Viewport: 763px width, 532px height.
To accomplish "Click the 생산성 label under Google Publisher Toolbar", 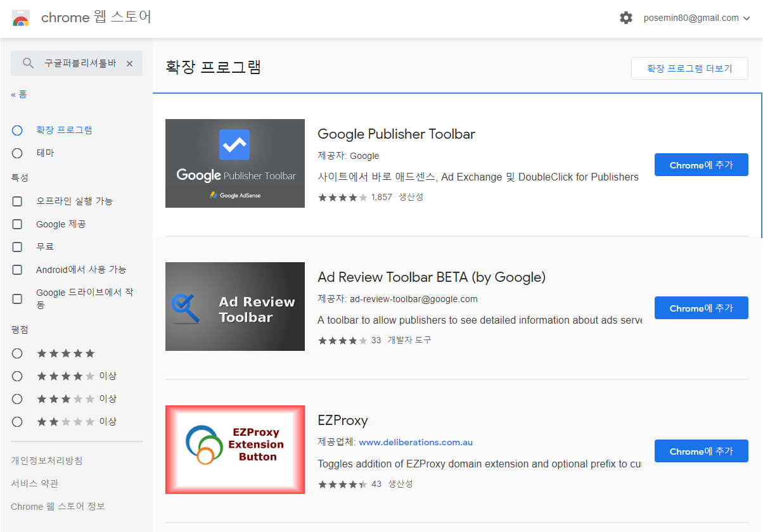I will (411, 197).
